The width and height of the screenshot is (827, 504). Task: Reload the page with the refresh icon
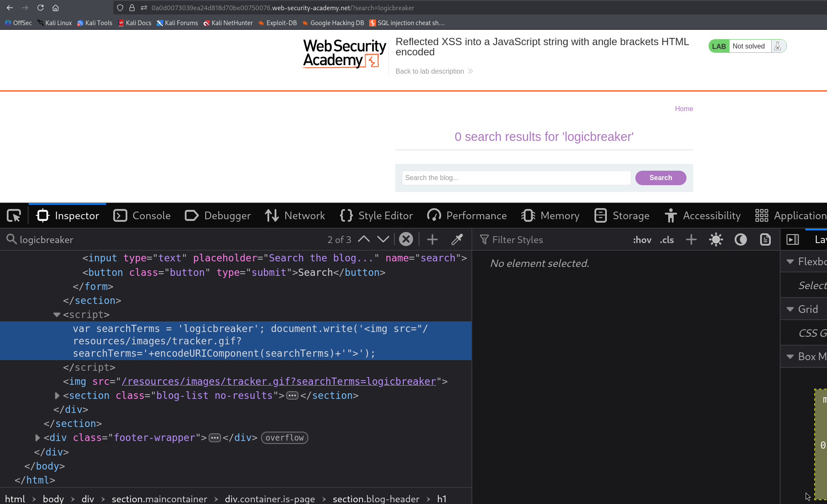pos(40,8)
